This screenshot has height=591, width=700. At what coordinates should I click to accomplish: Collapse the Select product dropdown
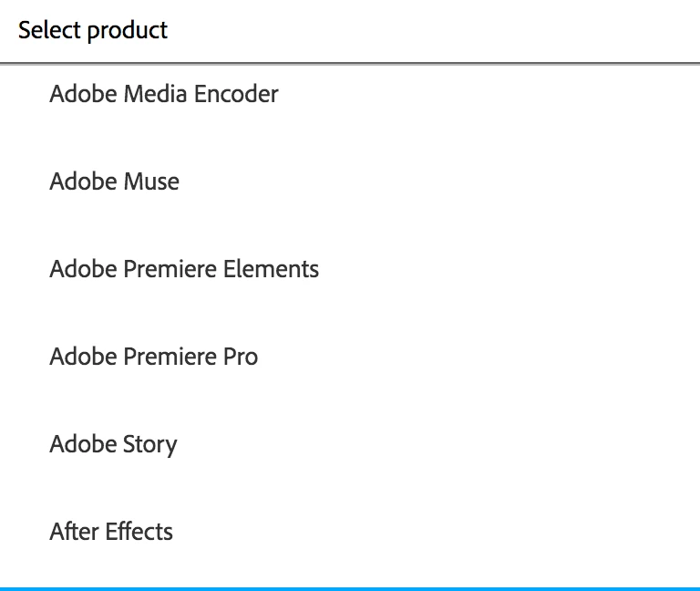tap(350, 30)
